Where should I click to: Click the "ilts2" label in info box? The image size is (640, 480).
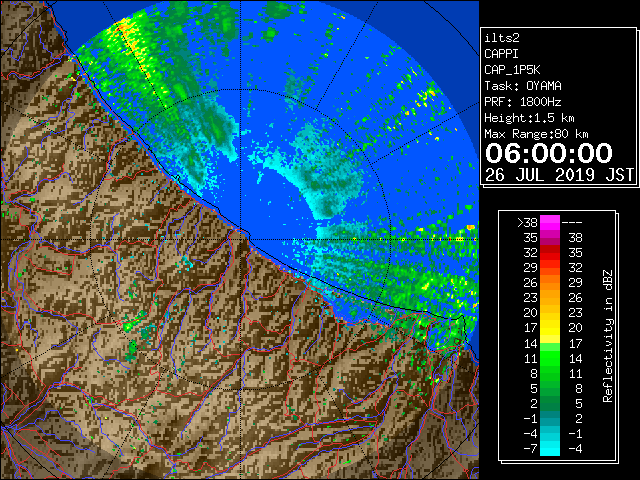coord(502,38)
